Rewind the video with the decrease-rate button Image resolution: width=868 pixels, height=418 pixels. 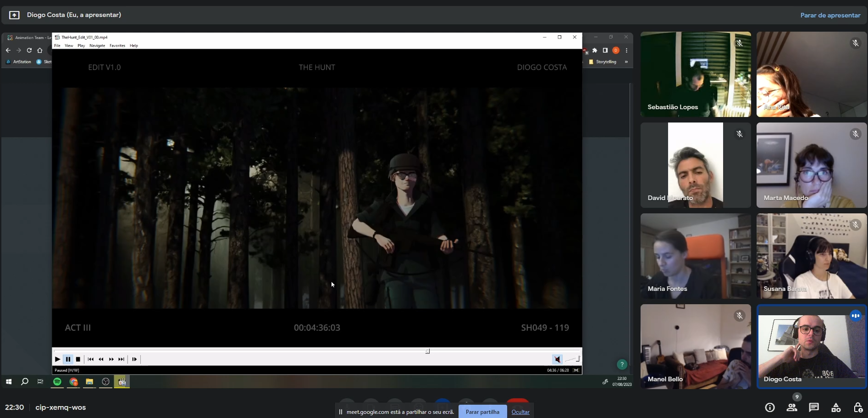coord(101,359)
